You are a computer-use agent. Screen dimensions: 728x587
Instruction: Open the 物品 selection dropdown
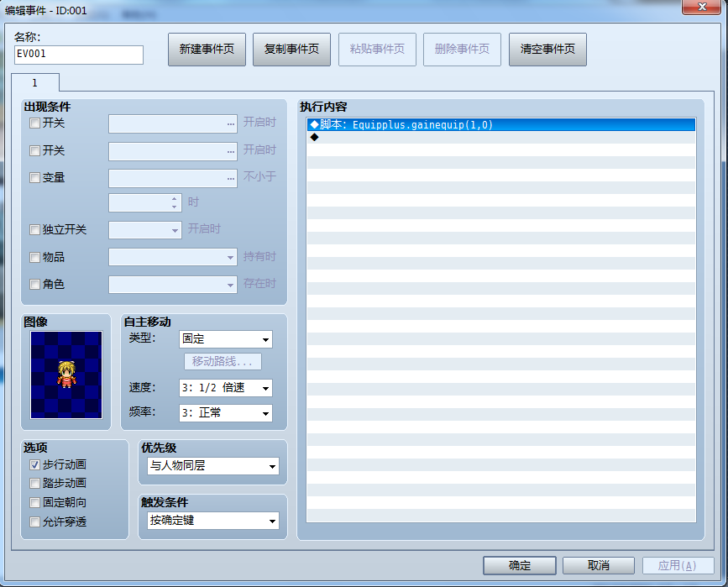coord(173,257)
